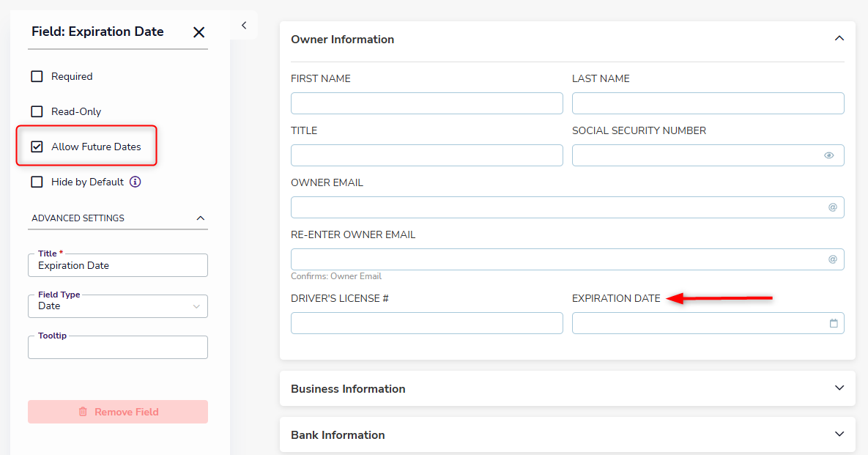
Task: Tick the Hide by Default checkbox
Action: coord(37,182)
